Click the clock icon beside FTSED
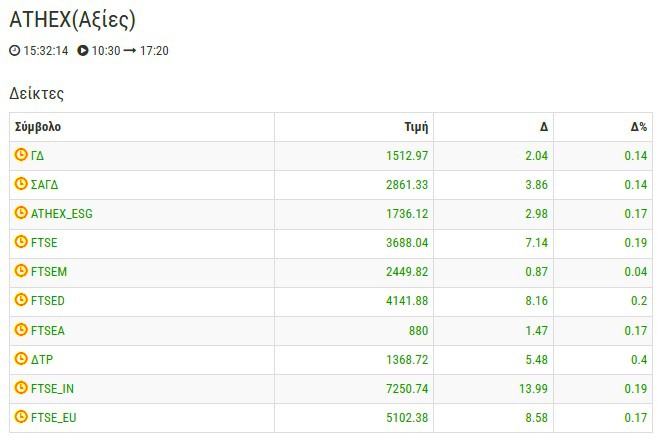Screen dimensions: 659x439 pyautogui.click(x=21, y=301)
